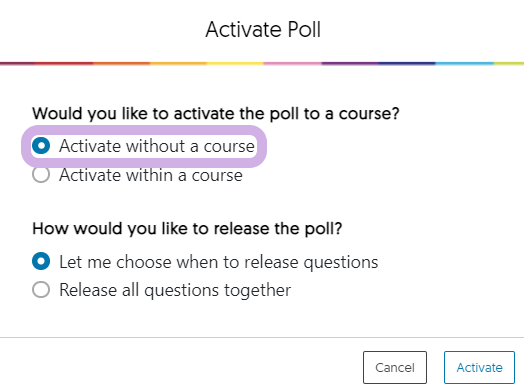524x391 pixels.
Task: Click the purple segment of the rainbow divider
Action: 350,63
